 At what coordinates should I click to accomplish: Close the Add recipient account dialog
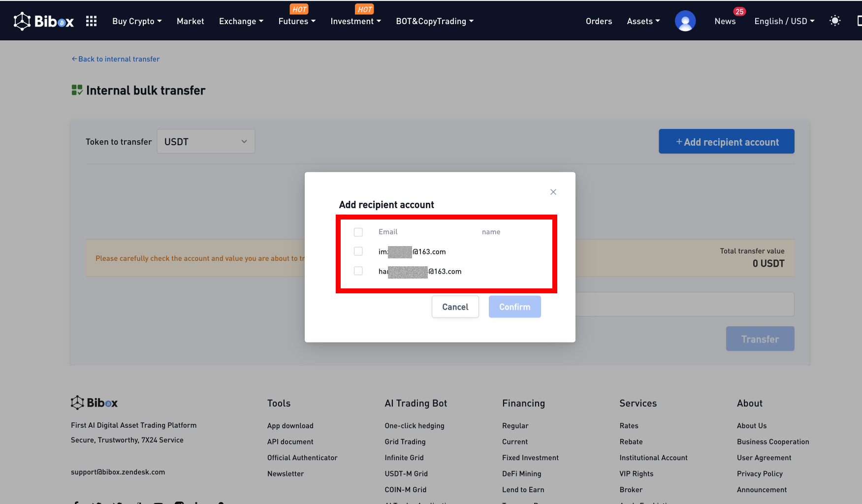click(553, 192)
